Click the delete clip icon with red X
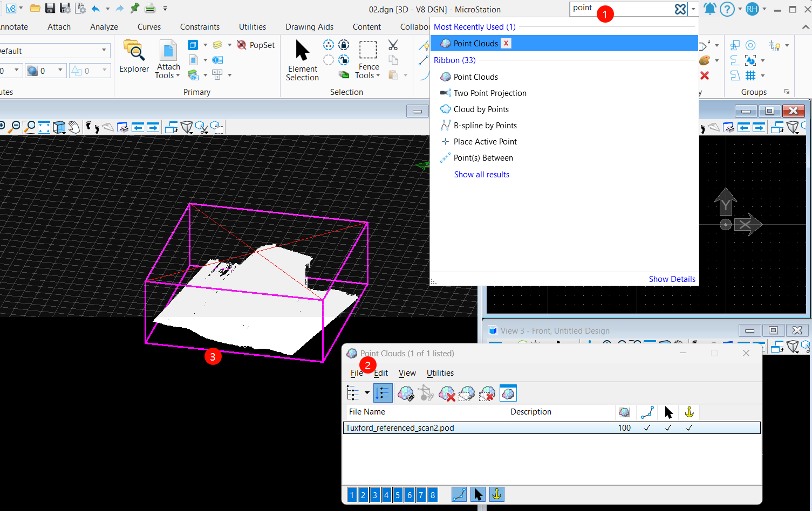The width and height of the screenshot is (812, 511). pyautogui.click(x=487, y=393)
